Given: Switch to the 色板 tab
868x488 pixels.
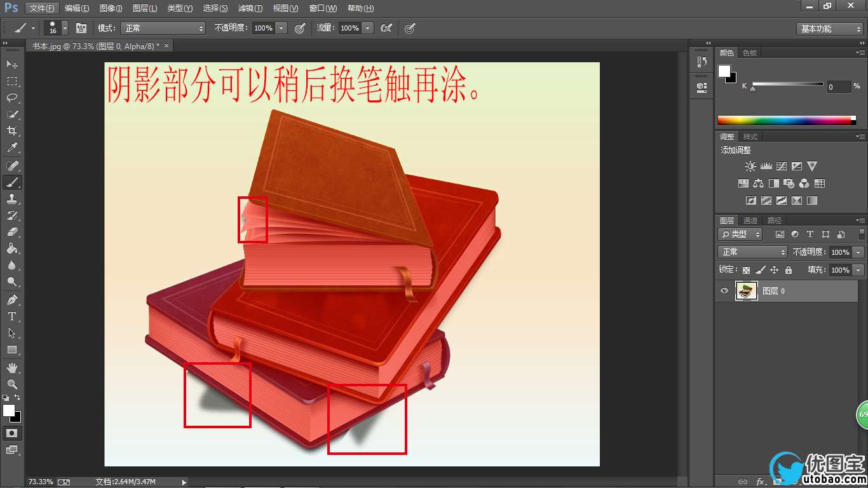Looking at the screenshot, I should pos(750,53).
